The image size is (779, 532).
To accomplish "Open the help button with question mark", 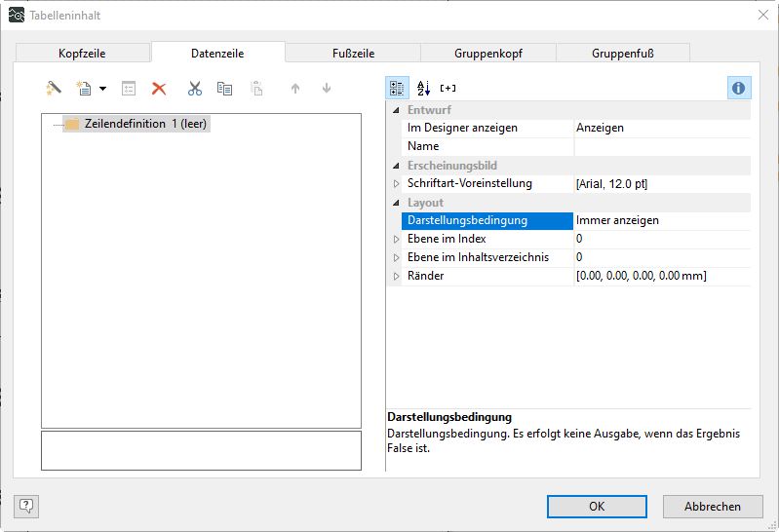I will click(x=26, y=506).
